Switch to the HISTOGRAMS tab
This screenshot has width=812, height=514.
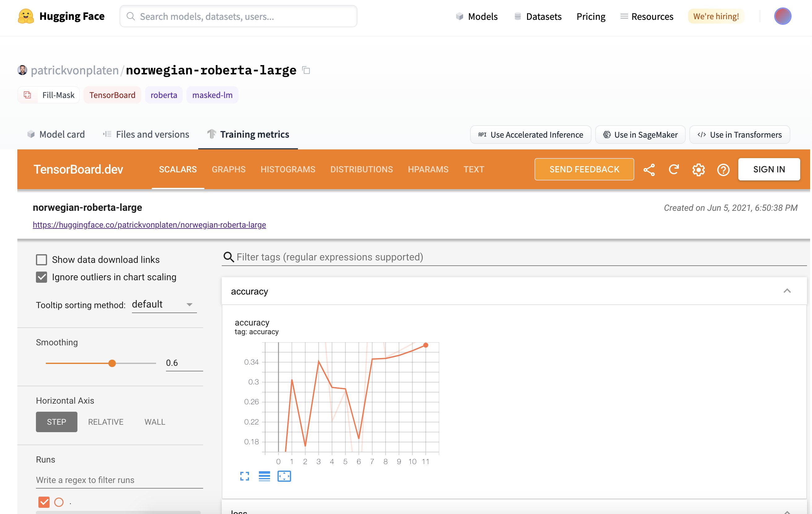[x=288, y=169]
